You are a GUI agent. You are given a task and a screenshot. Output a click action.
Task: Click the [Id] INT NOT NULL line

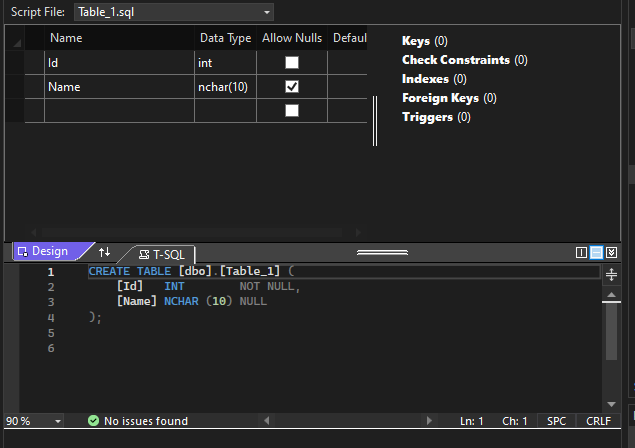(208, 286)
